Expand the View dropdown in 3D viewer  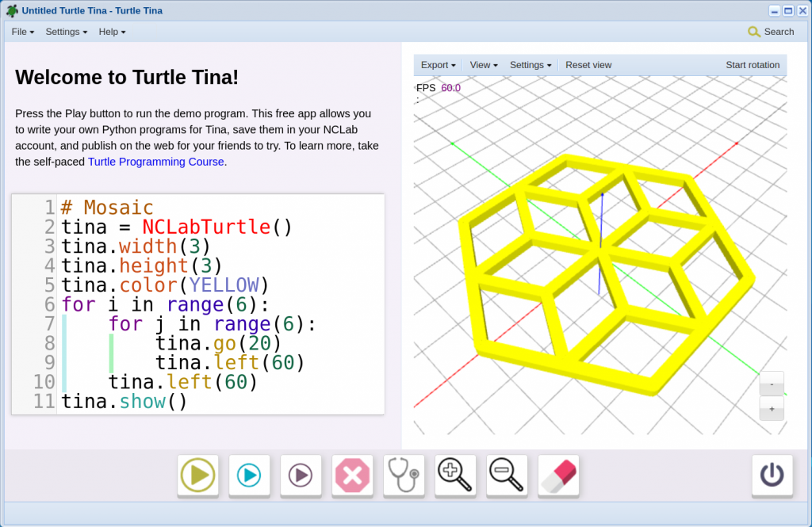(484, 65)
